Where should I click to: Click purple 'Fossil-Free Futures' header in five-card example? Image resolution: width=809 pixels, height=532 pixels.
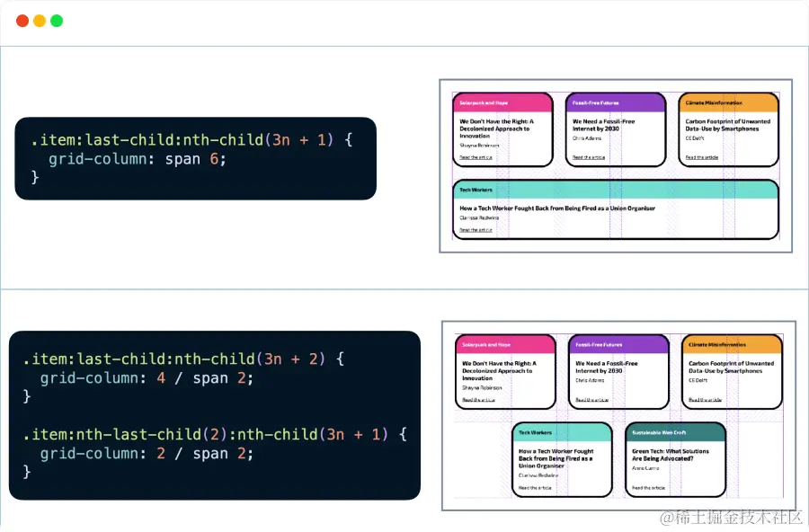click(618, 345)
